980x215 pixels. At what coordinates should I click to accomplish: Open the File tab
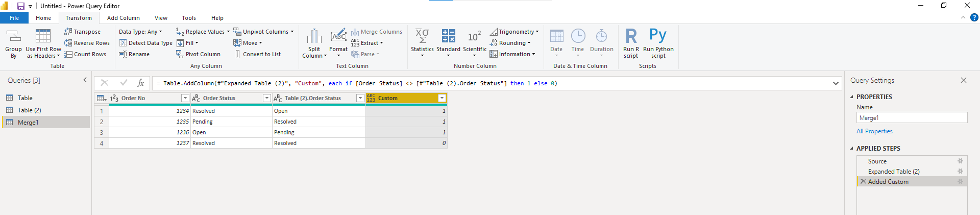point(14,18)
